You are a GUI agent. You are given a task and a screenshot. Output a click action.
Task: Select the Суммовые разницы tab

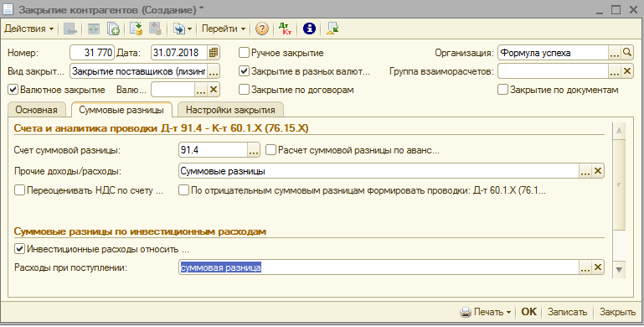[121, 110]
